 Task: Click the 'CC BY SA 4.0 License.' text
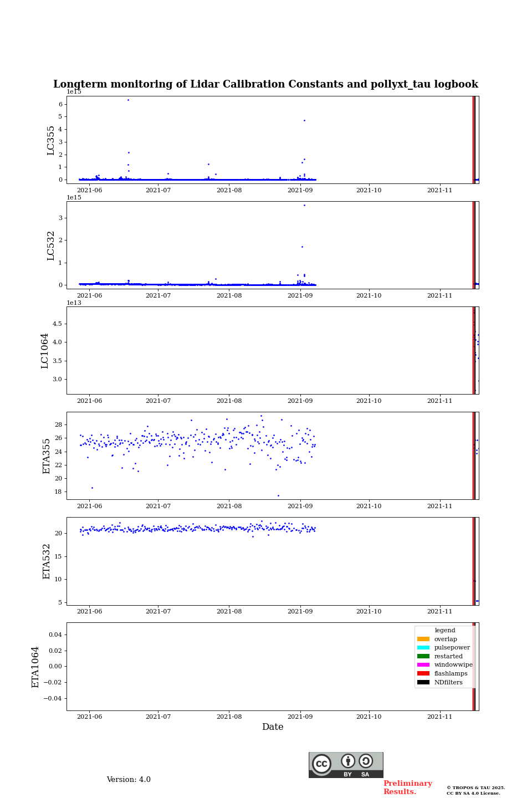pos(473,793)
